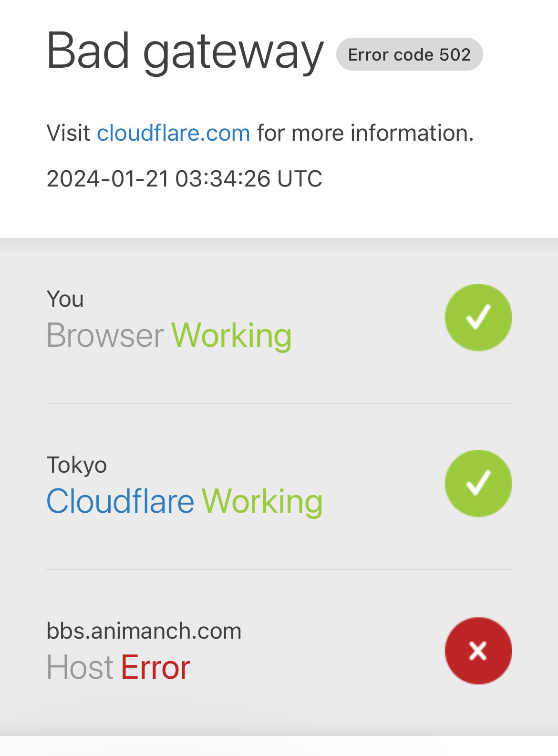Click the green "Working" text beside Cloudflare
The height and width of the screenshot is (756, 558).
click(262, 502)
